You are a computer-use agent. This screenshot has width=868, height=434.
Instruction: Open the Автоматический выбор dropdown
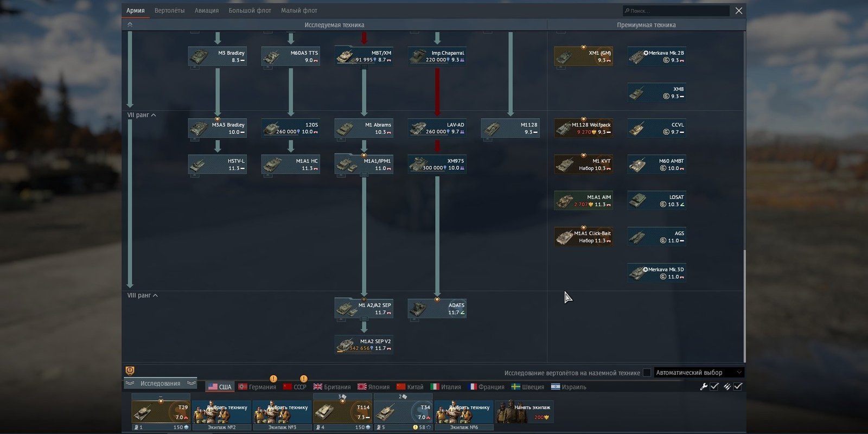coord(698,373)
